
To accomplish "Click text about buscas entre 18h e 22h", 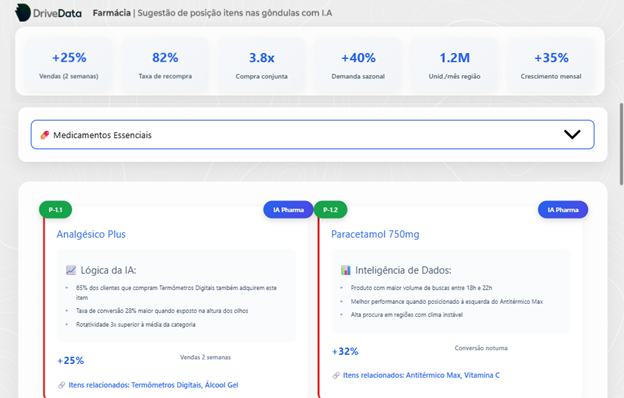I will pos(421,287).
